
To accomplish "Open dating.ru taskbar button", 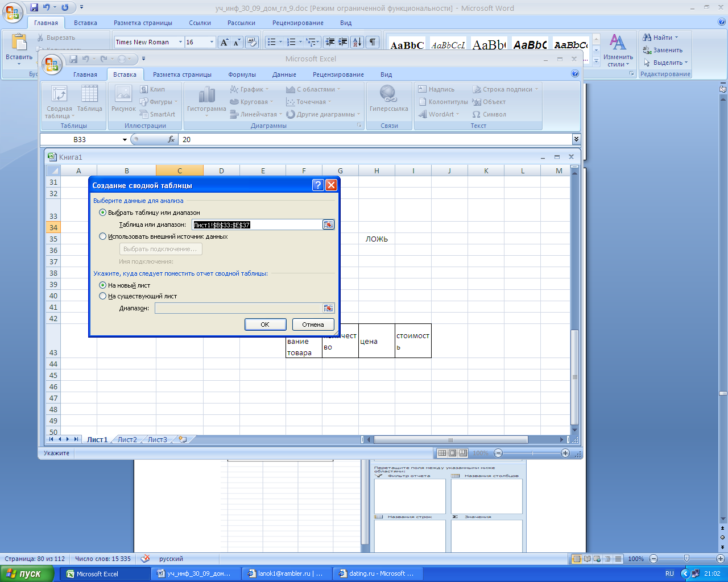I will point(378,573).
